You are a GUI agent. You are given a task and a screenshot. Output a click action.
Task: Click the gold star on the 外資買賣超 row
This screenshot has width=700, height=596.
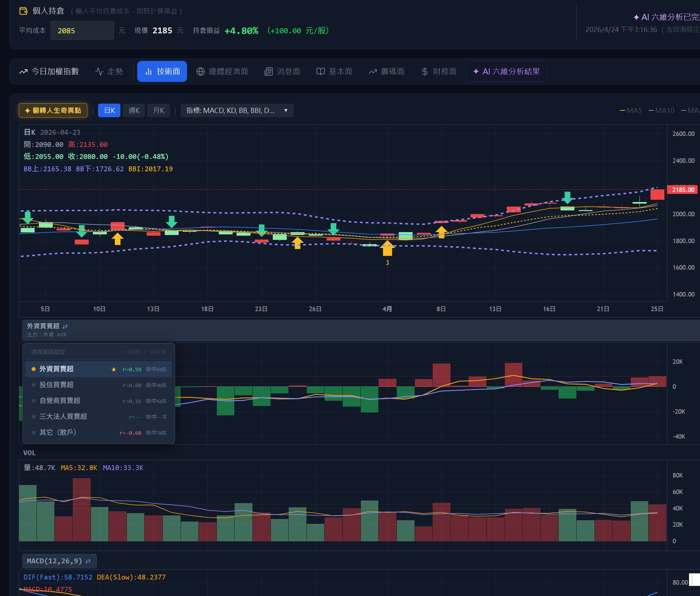(x=114, y=369)
